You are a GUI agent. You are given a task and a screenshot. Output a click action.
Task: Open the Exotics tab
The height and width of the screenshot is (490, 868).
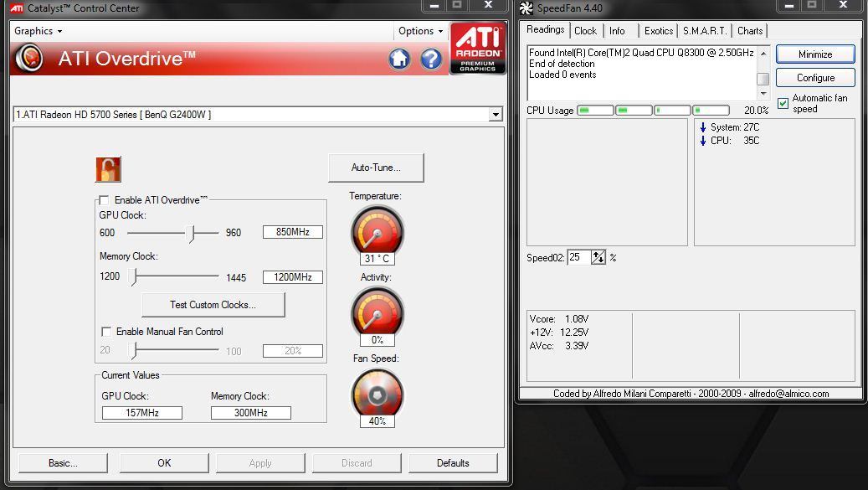658,31
